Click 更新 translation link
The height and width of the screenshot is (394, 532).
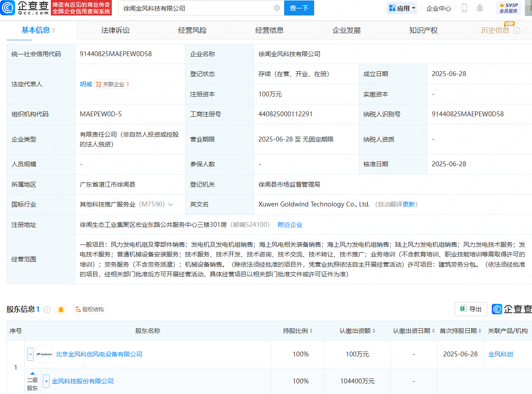click(x=409, y=204)
